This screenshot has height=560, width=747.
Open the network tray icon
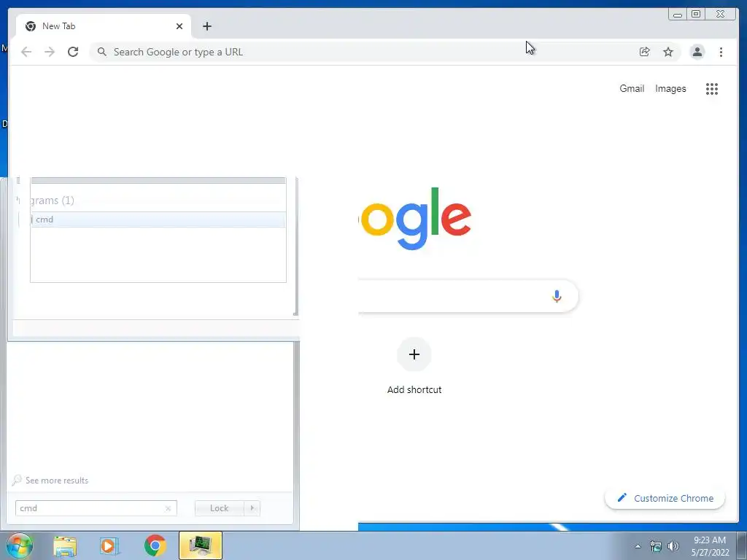pos(656,546)
